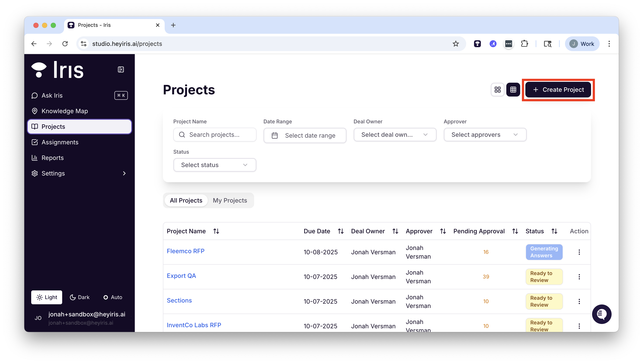
Task: Open the Iris browser extension
Action: (x=477, y=44)
